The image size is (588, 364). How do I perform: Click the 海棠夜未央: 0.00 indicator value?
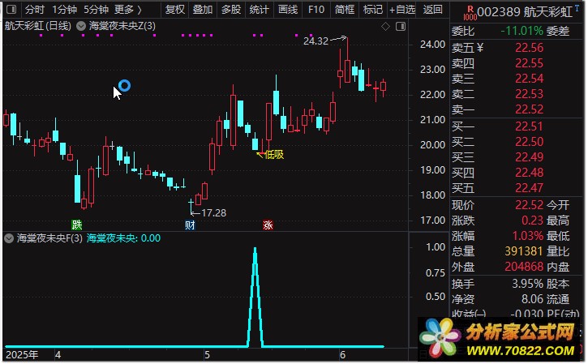click(x=123, y=238)
